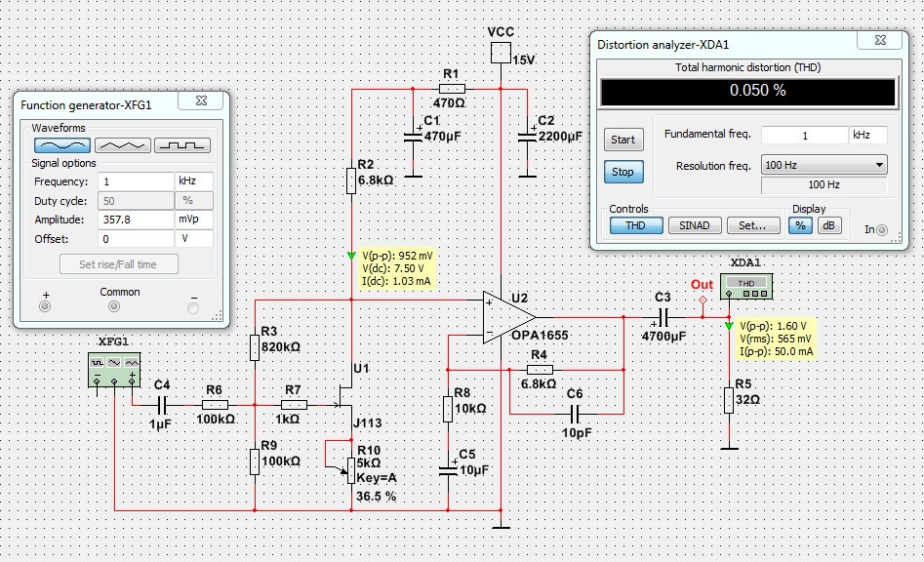Select the XFG1 function generator instrument
The image size is (924, 562).
pos(114,370)
